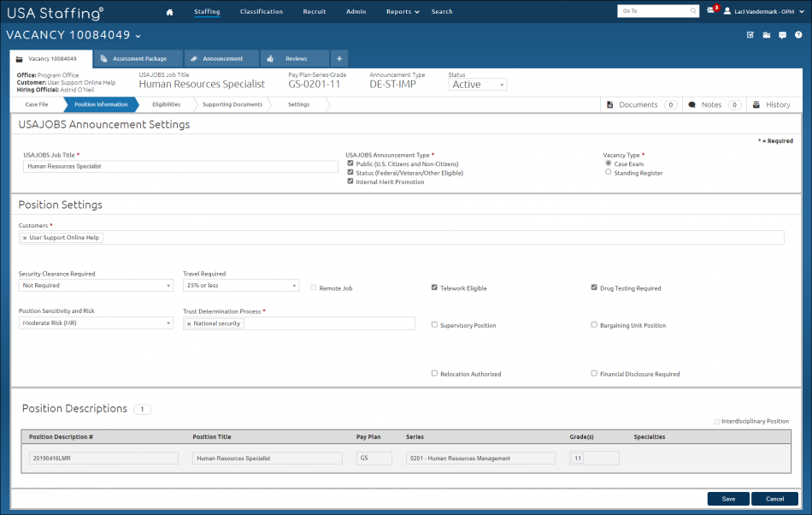Expand the Reports menu
This screenshot has width=812, height=515.
point(403,11)
